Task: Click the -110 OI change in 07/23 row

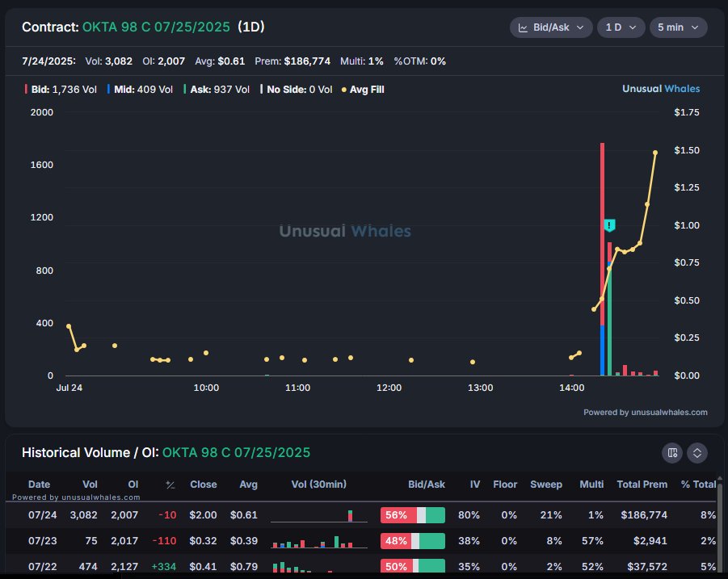Action: tap(164, 541)
